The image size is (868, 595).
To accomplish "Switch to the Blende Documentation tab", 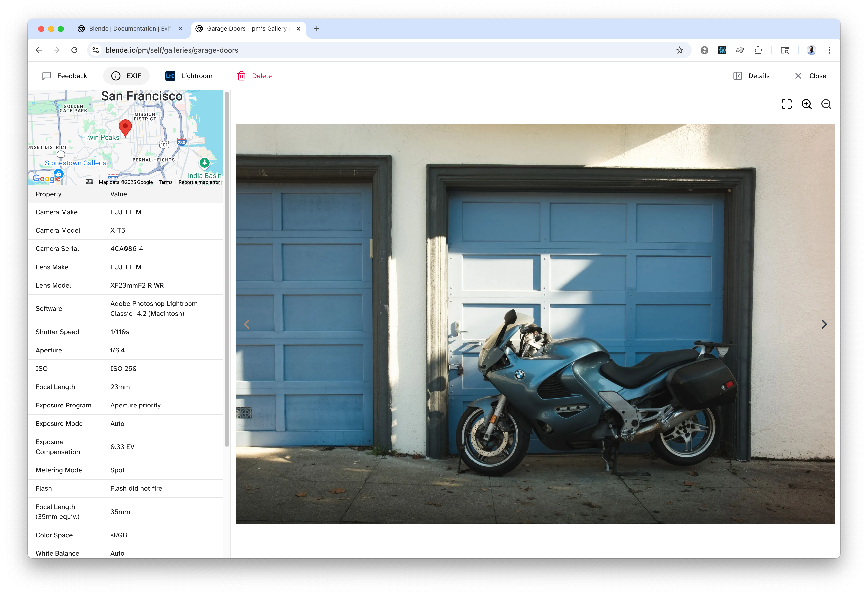I will (x=127, y=29).
